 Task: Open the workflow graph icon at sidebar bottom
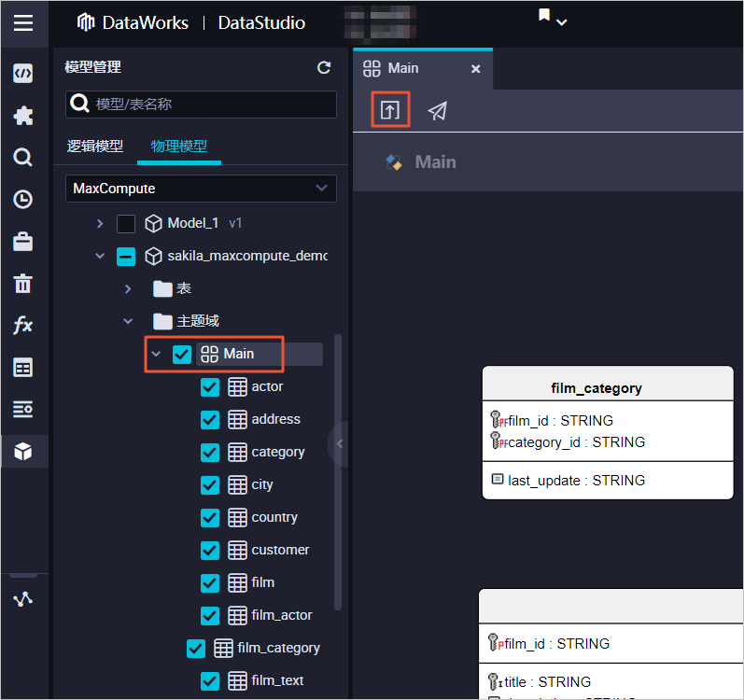tap(23, 599)
